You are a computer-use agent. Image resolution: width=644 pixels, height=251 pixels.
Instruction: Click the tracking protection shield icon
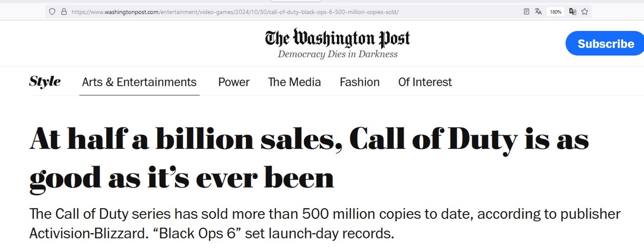(x=52, y=12)
